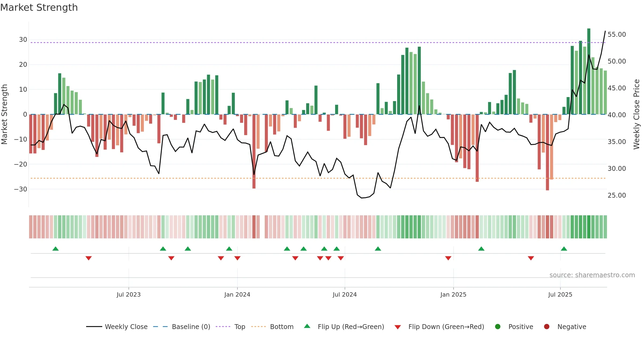Toggle the 'Flip Up (Red→Green)' legend label
Screen dimensions: 644x362
coord(351,327)
